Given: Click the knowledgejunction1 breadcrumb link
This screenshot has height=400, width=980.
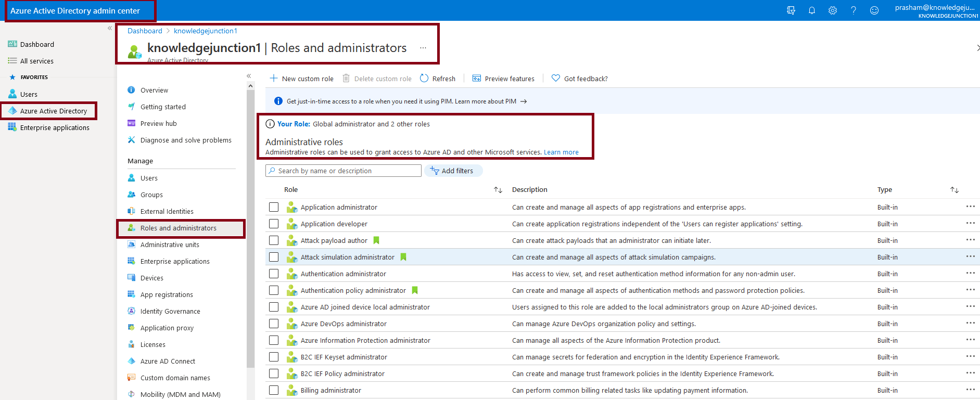Looking at the screenshot, I should [x=206, y=31].
